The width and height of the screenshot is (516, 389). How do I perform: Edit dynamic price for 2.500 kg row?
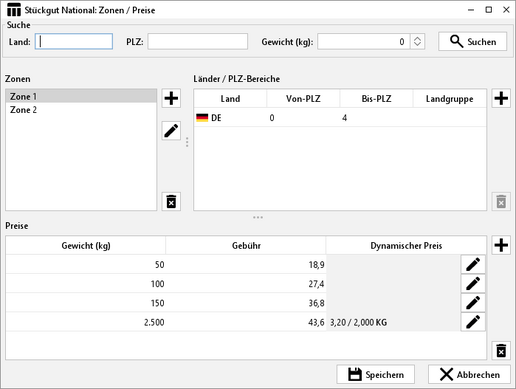tap(473, 322)
